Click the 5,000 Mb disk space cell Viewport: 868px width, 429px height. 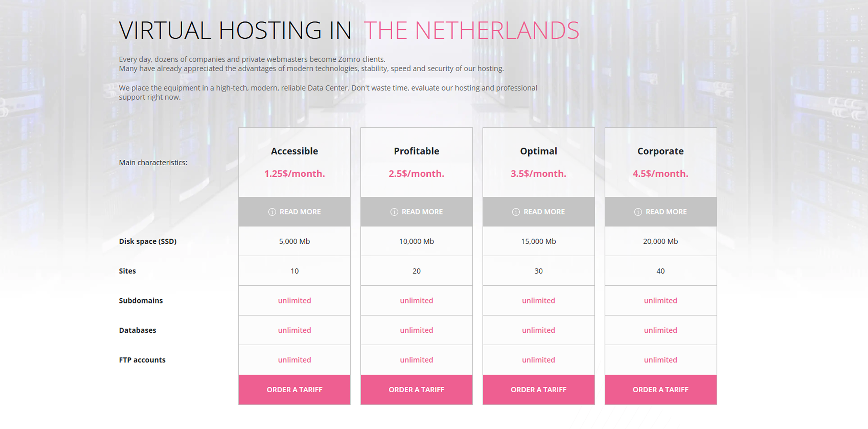point(295,241)
